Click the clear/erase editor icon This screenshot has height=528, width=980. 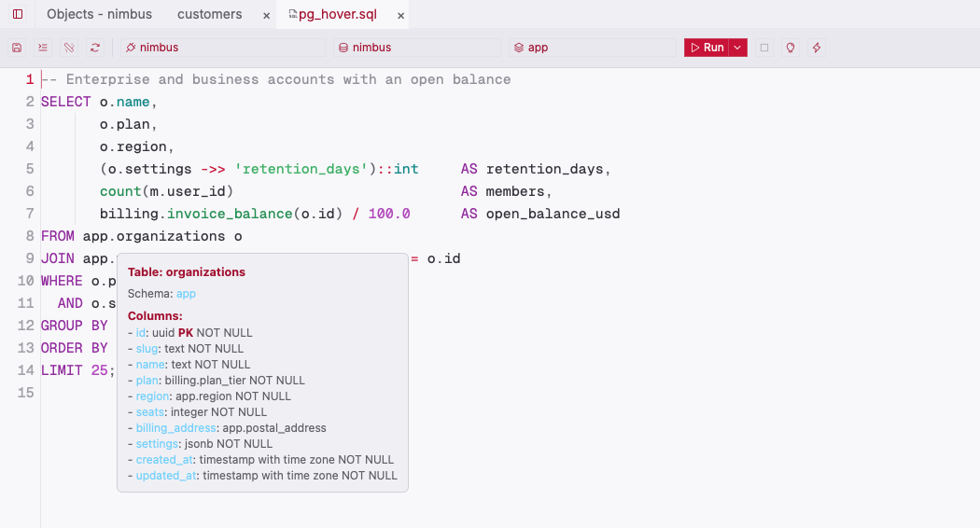[69, 48]
